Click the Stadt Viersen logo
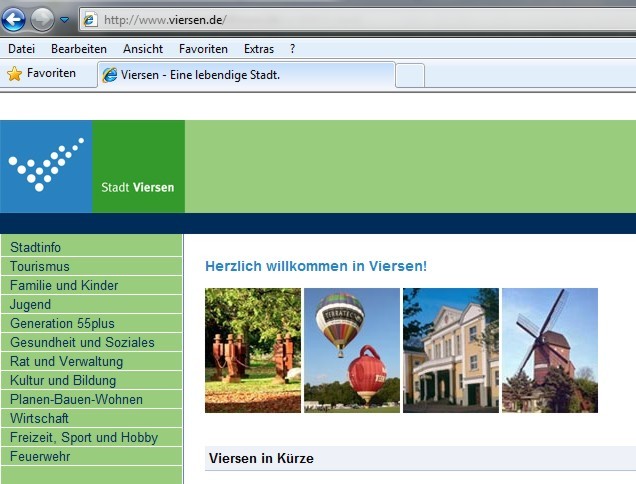Screen dimensions: 636x484 click(x=92, y=166)
